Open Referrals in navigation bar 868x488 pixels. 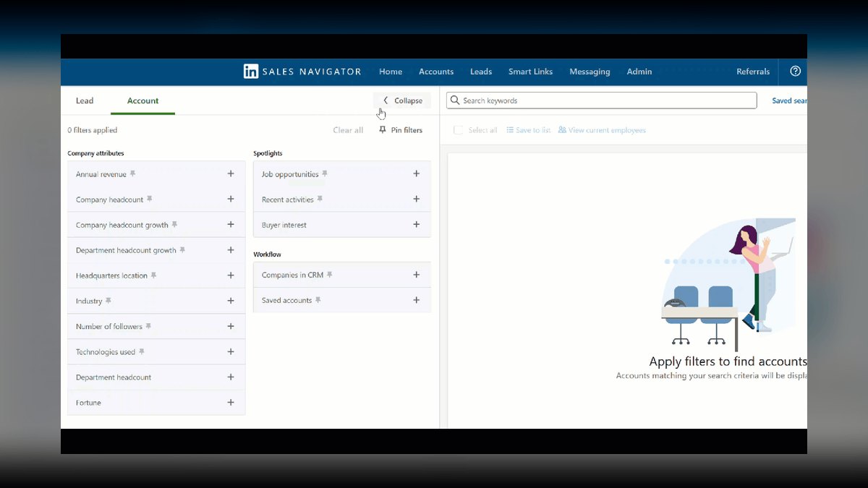[x=753, y=72]
